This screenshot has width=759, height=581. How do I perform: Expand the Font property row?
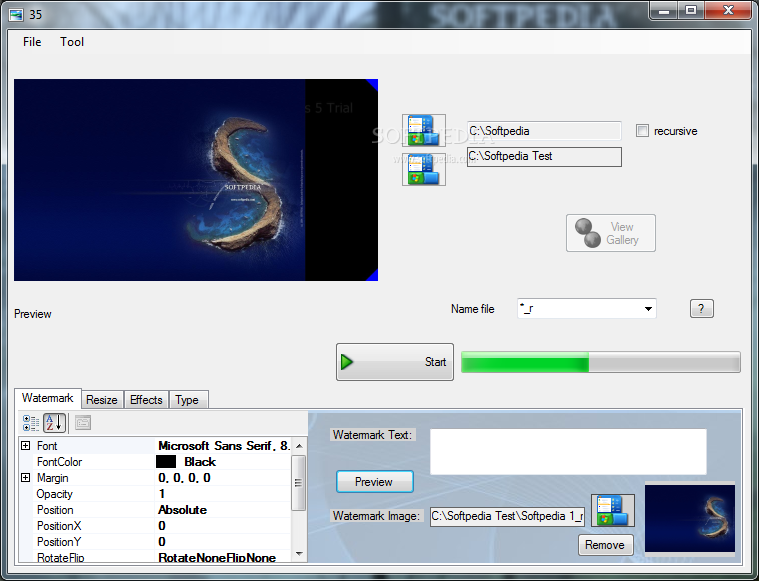[26, 445]
